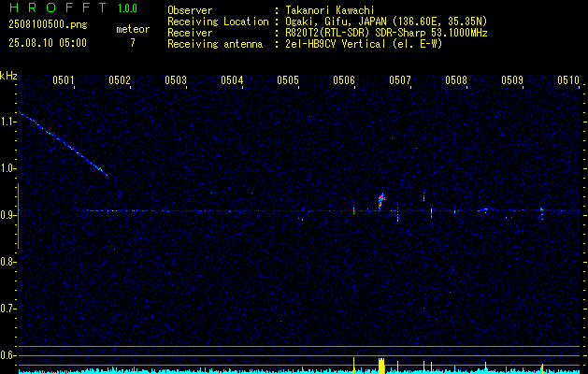Click the 0509 time marker
Screen dimensions: 588x374
[x=512, y=80]
